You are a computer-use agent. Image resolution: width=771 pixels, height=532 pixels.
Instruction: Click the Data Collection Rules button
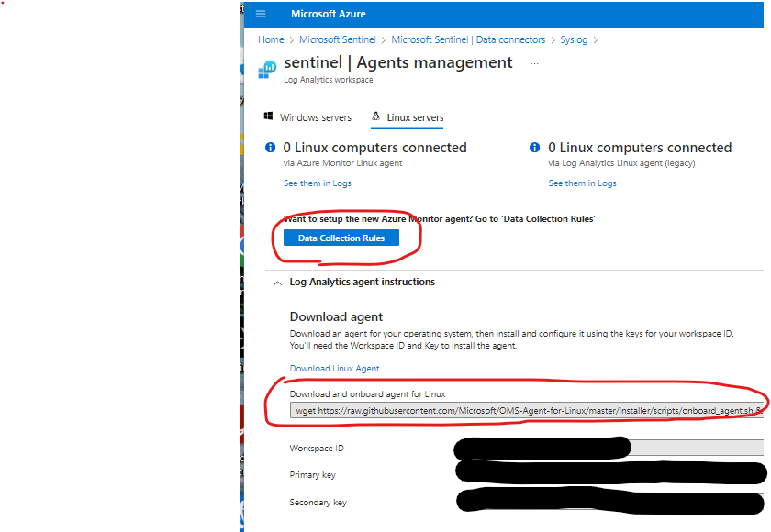[341, 238]
